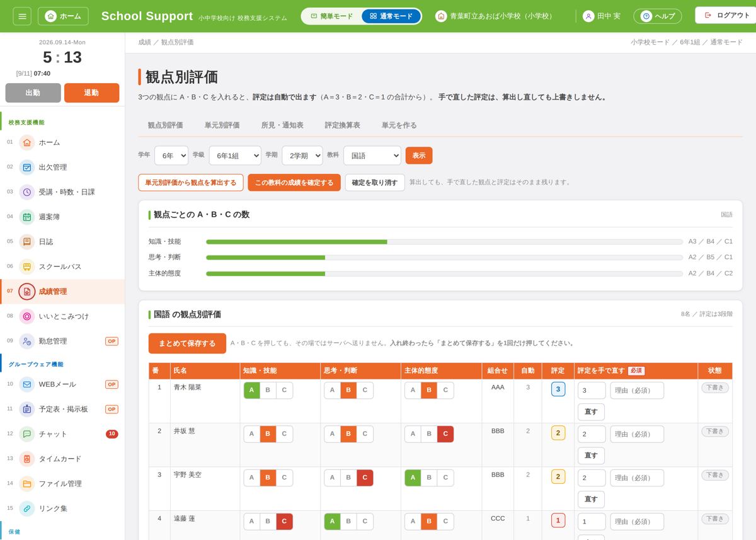Click 評定 number field for 井坂 慧
Image resolution: width=756 pixels, height=540 pixels.
(x=592, y=434)
